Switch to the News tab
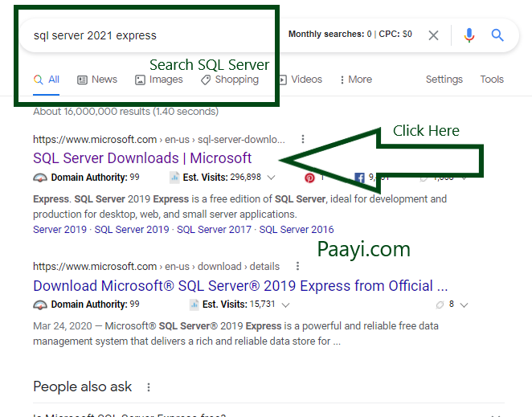Image resolution: width=532 pixels, height=417 pixels. tap(97, 80)
